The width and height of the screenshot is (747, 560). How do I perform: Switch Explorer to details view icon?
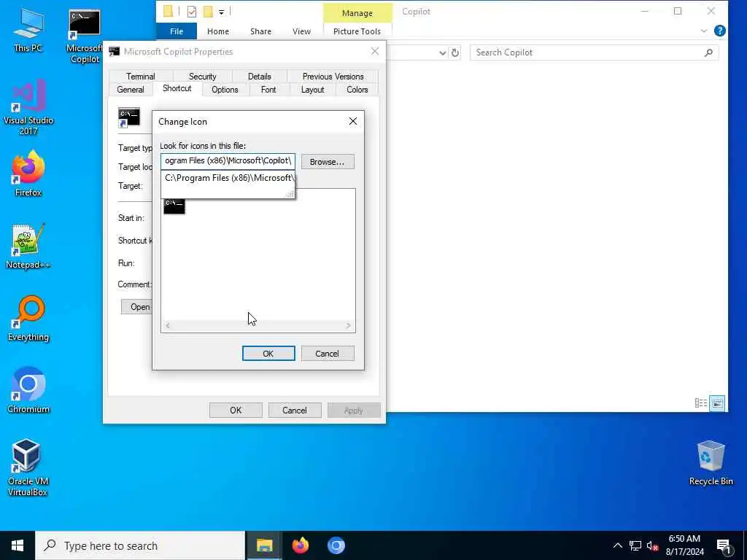pos(701,403)
